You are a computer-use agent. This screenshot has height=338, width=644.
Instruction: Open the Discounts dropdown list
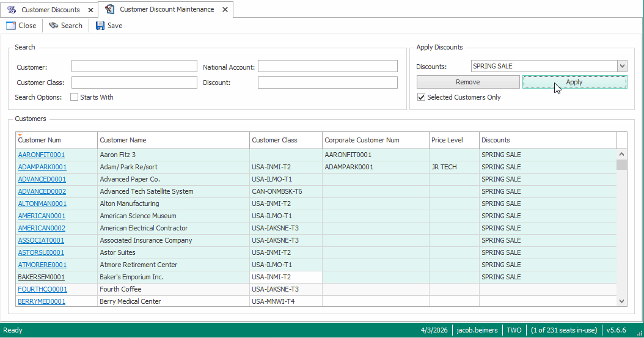622,66
